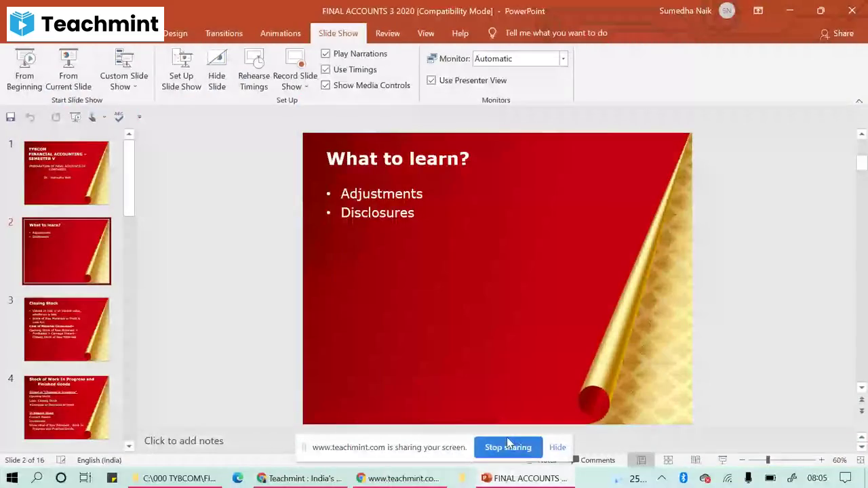Start Slide Show from status bar icon
The height and width of the screenshot is (488, 868).
point(723,460)
